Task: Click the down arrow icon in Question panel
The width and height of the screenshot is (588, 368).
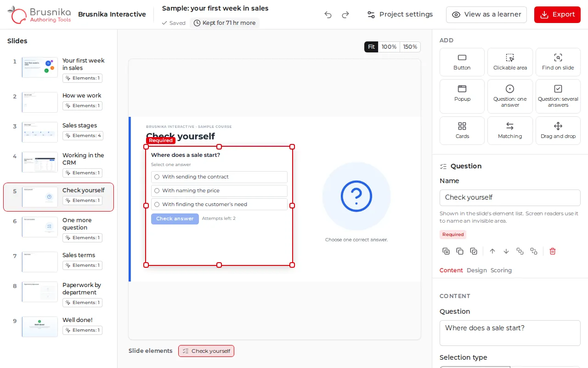Action: [x=506, y=251]
